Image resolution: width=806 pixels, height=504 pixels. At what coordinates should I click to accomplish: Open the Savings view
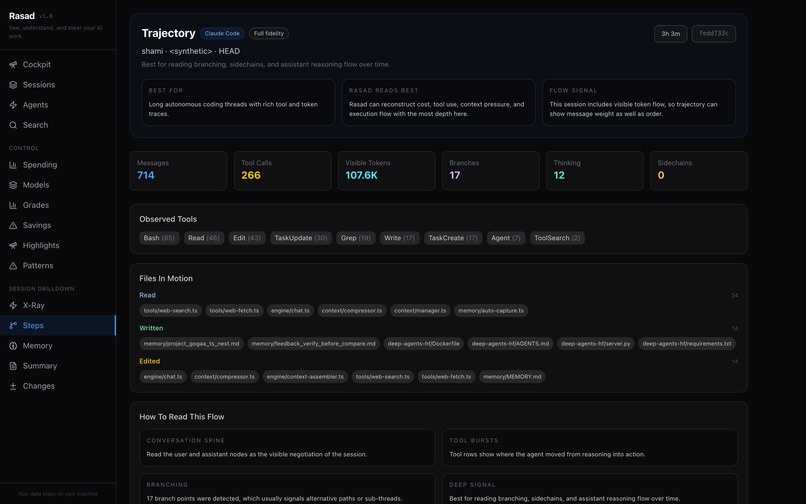pos(58,225)
